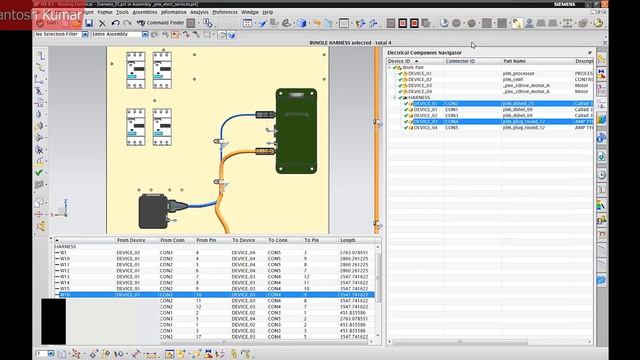The height and width of the screenshot is (360, 640).
Task: Click the Save icon in the toolbar
Action: click(89, 23)
